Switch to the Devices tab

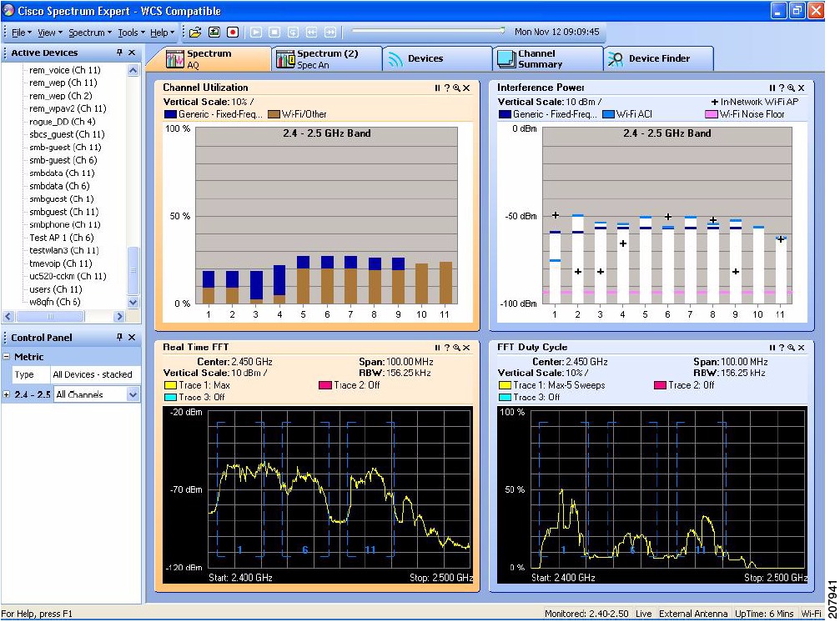pyautogui.click(x=438, y=59)
